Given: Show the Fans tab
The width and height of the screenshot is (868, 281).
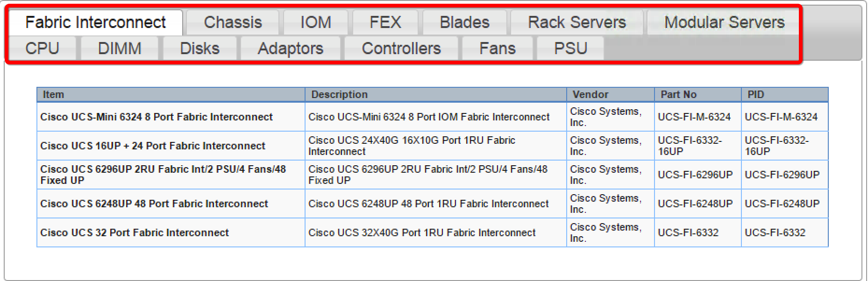Looking at the screenshot, I should point(497,49).
